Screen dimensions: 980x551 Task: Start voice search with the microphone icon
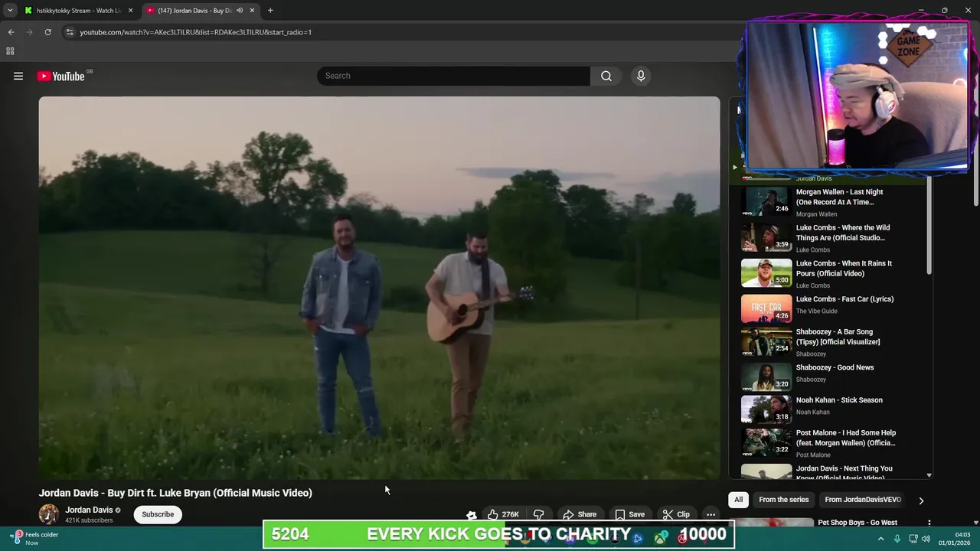pyautogui.click(x=641, y=76)
